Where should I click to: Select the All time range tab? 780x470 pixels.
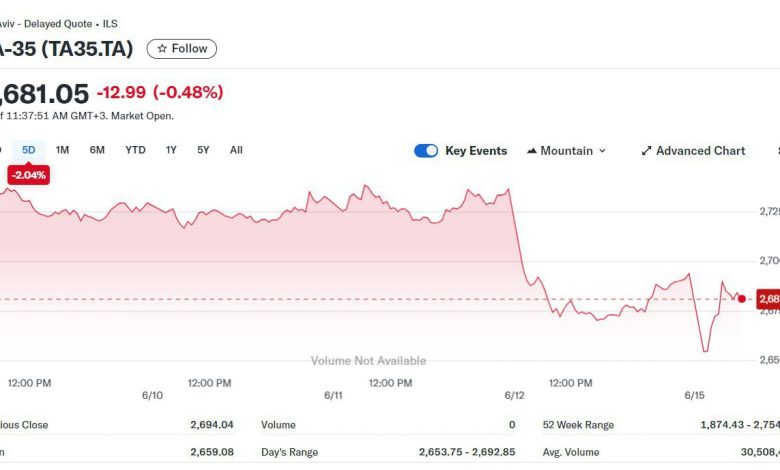(x=236, y=150)
